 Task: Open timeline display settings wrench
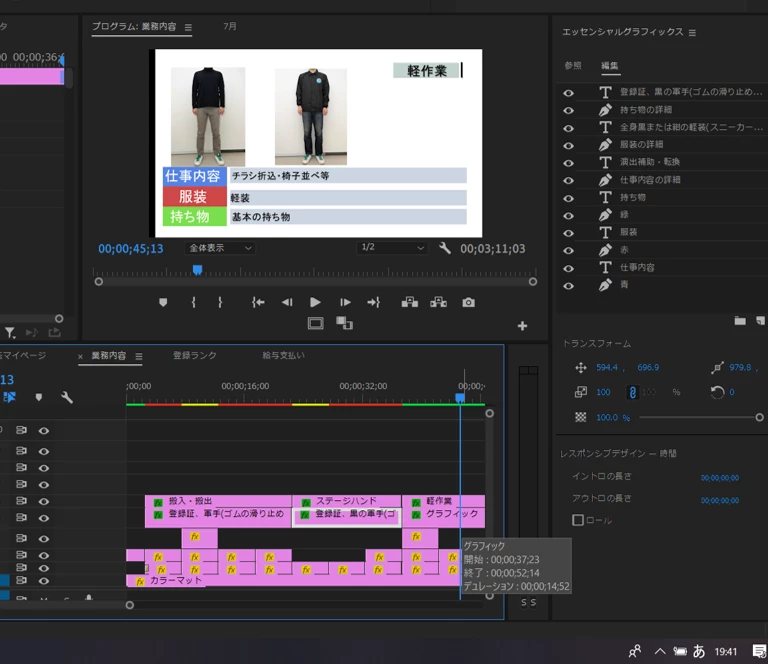67,397
